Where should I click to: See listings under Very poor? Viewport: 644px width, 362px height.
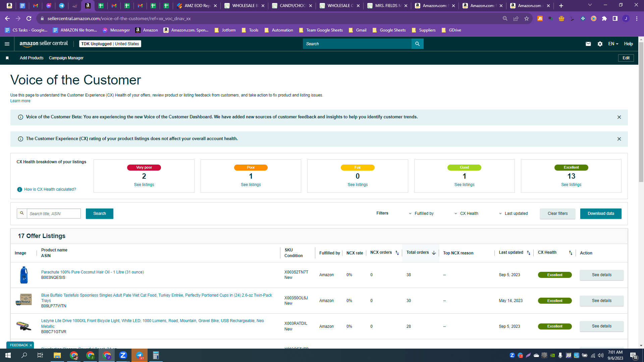pyautogui.click(x=144, y=185)
